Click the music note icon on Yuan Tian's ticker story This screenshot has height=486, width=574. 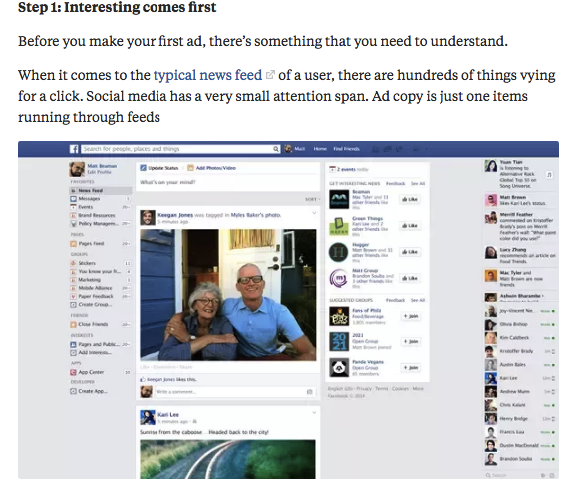(549, 175)
